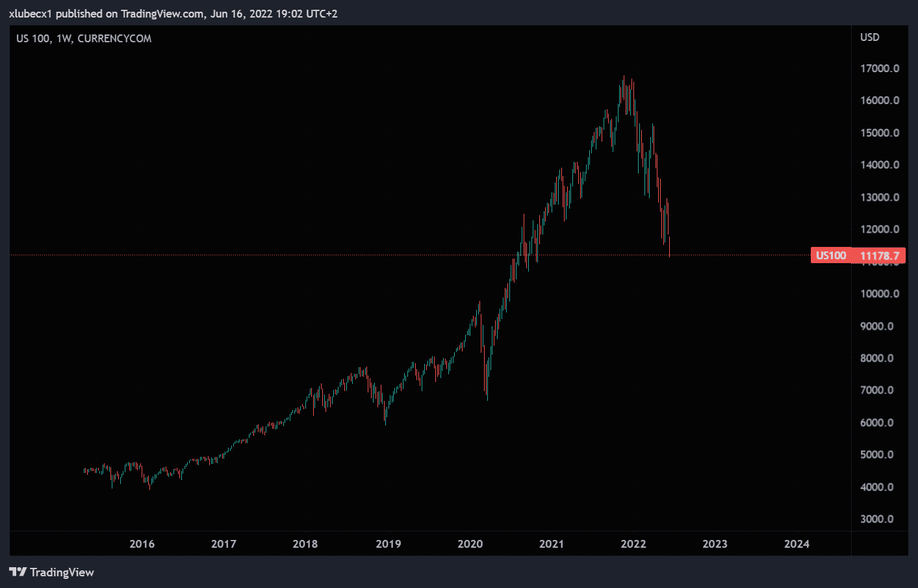Select the 2018 label on time axis
918x588 pixels.
(305, 544)
